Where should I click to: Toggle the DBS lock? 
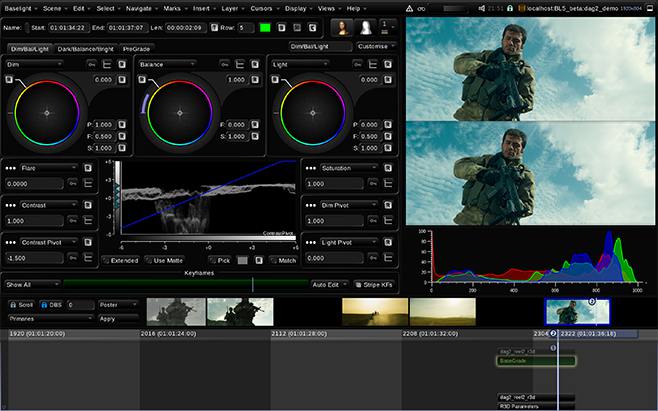pyautogui.click(x=51, y=305)
